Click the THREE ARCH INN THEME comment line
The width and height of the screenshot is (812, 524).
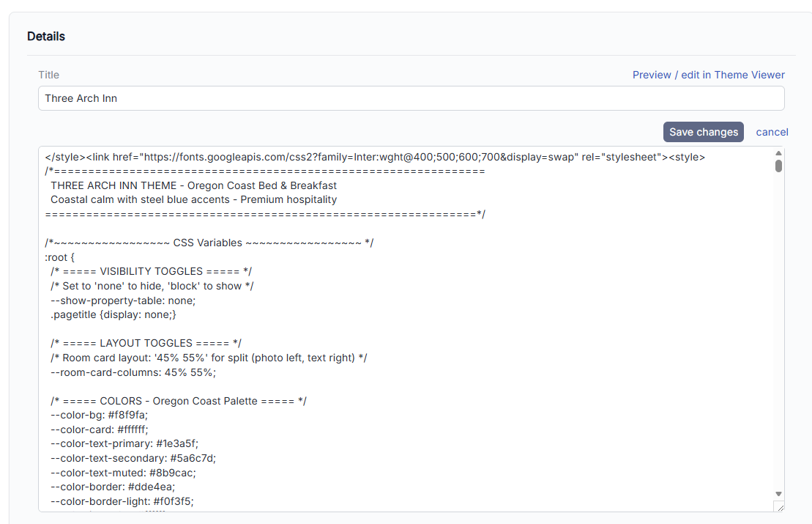point(193,185)
